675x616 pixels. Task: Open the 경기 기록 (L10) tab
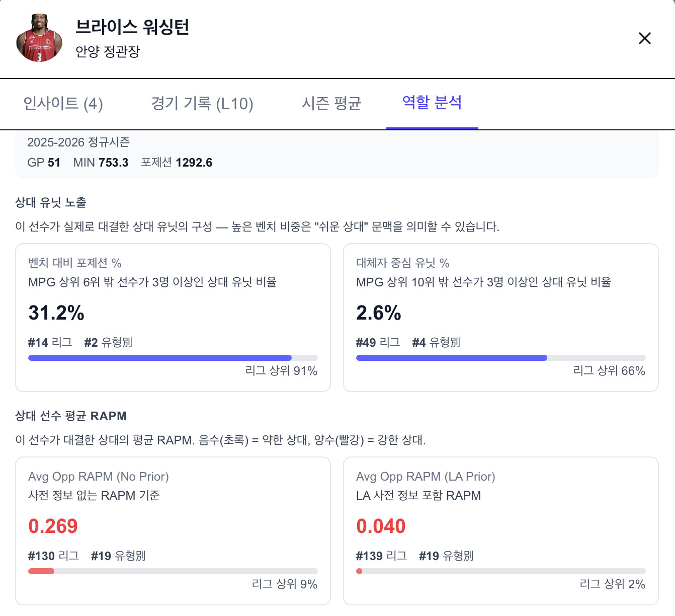pyautogui.click(x=202, y=104)
